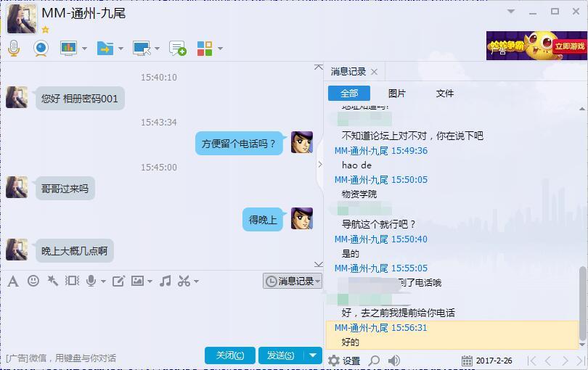Expand the send button options arrow
The width and height of the screenshot is (588, 370).
click(x=313, y=355)
